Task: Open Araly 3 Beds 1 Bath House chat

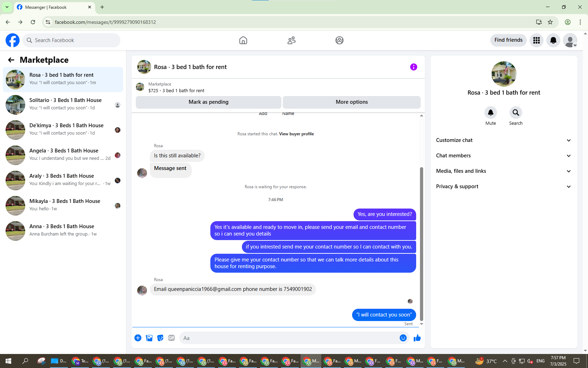Action: [63, 180]
